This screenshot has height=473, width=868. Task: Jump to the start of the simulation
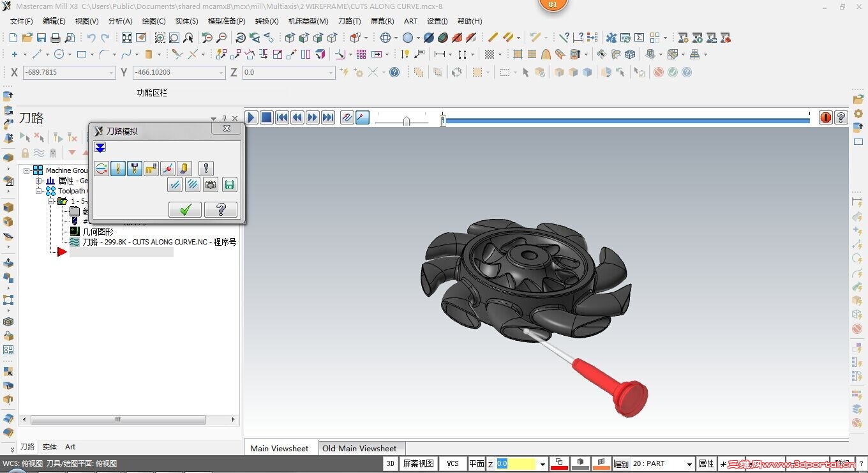pos(282,117)
